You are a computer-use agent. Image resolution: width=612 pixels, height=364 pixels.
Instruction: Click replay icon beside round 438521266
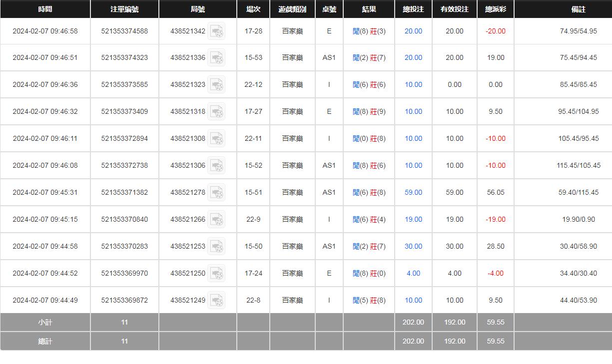click(x=216, y=220)
